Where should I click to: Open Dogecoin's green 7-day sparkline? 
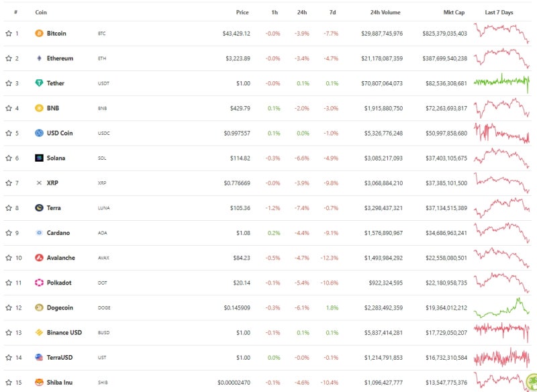coord(501,307)
